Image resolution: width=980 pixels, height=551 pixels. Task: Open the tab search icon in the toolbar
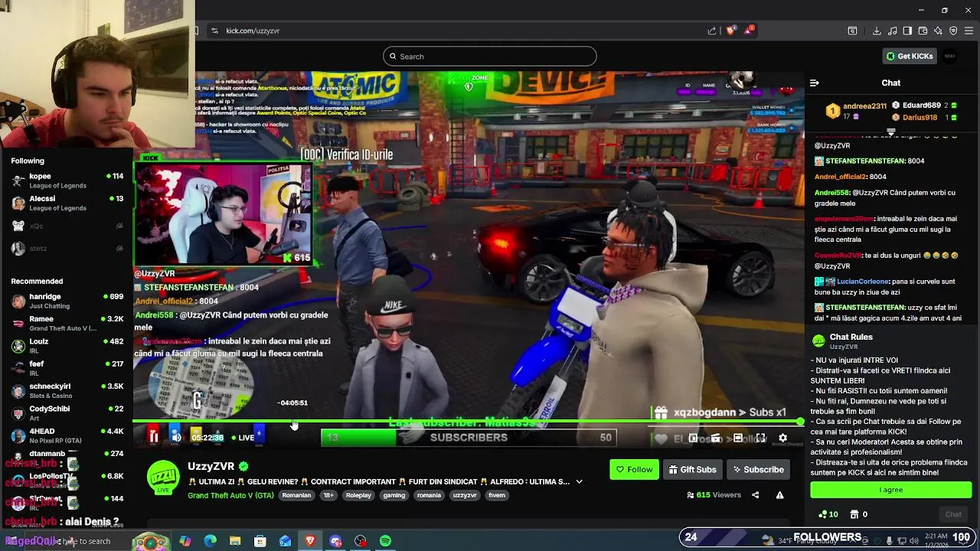(x=852, y=31)
